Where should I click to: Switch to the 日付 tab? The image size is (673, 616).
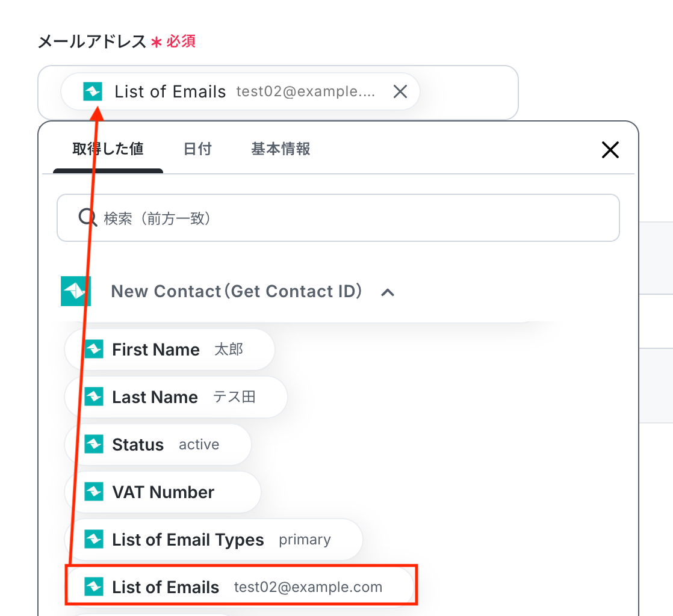point(197,149)
